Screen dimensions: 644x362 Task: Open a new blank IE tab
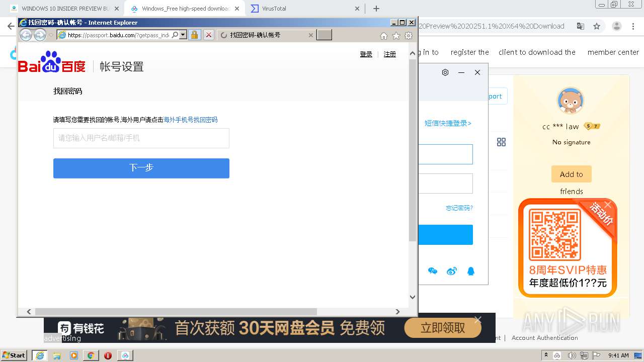pos(324,35)
